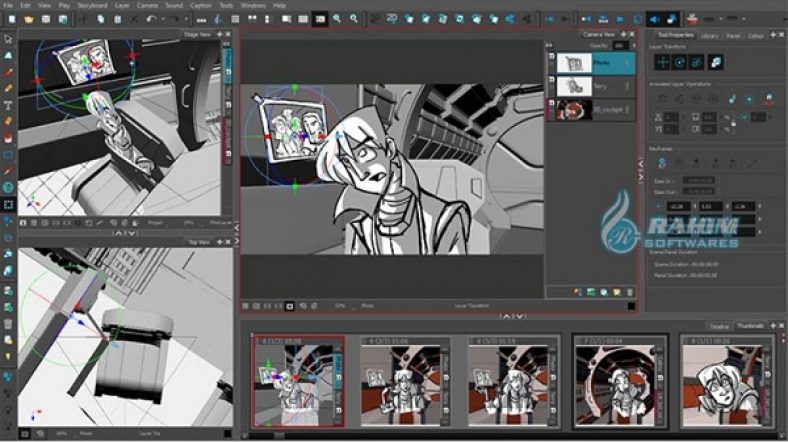Click the Translate icon in Layer Transform

coord(662,62)
